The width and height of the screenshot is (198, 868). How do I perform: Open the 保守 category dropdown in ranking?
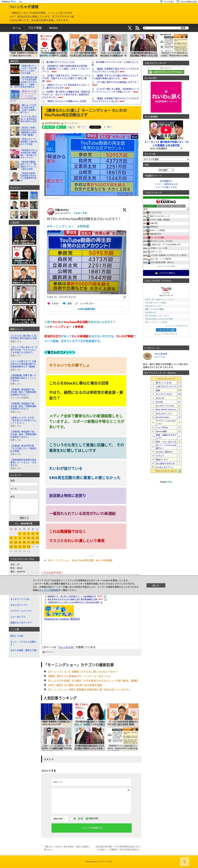pos(166,209)
